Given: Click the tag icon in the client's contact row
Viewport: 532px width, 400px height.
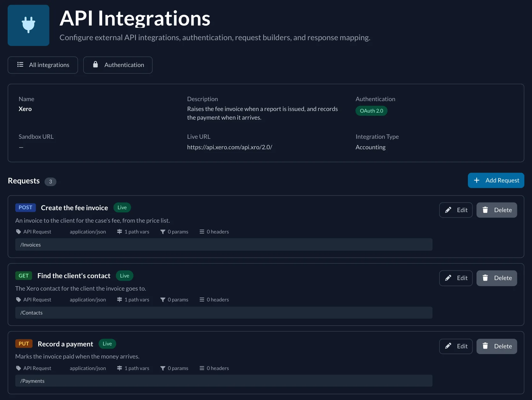Looking at the screenshot, I should pos(18,300).
